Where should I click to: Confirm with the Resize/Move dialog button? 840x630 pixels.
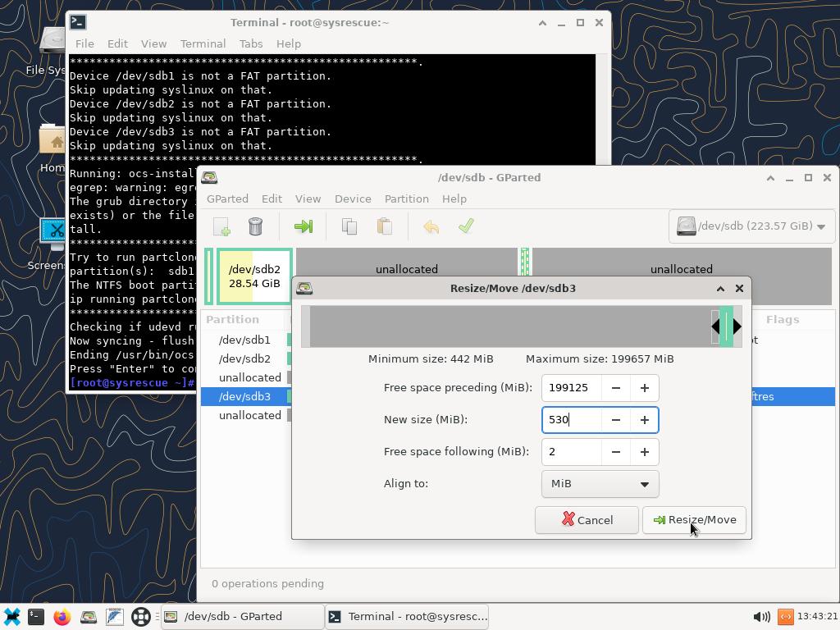(694, 520)
